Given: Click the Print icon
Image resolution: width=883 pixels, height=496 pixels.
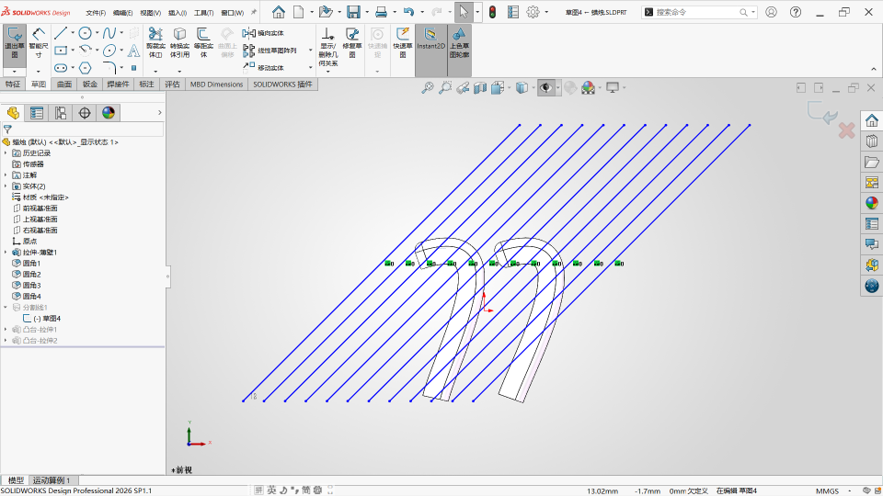Looking at the screenshot, I should 381,12.
